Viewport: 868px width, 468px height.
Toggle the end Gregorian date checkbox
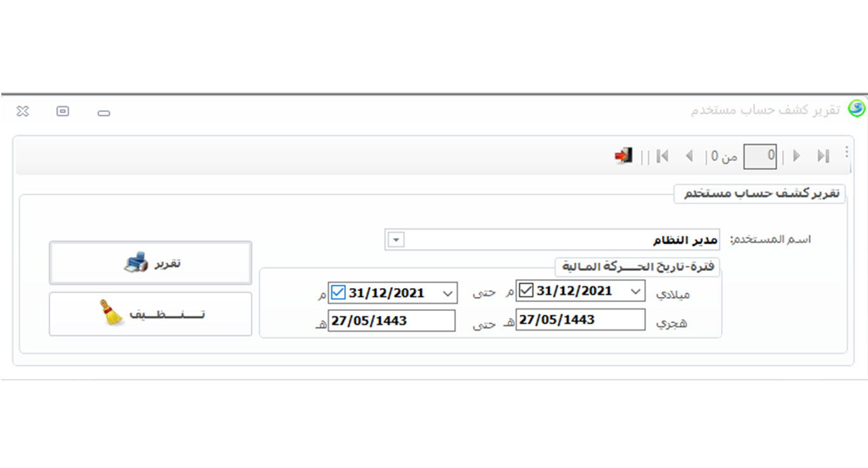tap(338, 292)
